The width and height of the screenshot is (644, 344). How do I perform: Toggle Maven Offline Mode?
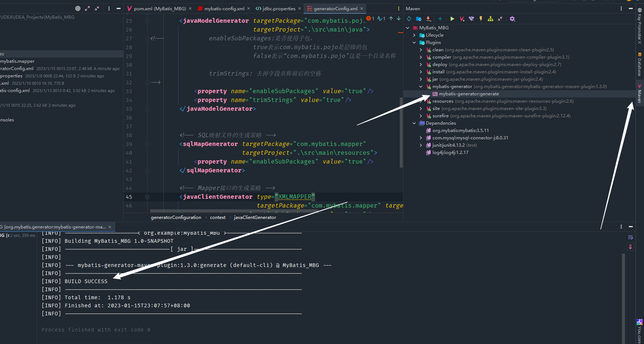pos(471,19)
